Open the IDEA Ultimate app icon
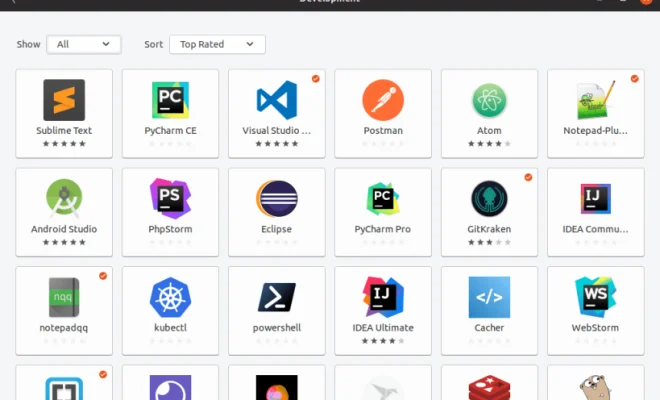The width and height of the screenshot is (660, 400). tap(383, 297)
